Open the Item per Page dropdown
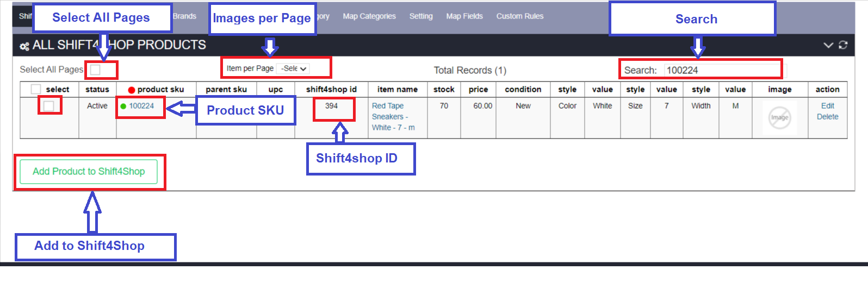 (x=293, y=68)
